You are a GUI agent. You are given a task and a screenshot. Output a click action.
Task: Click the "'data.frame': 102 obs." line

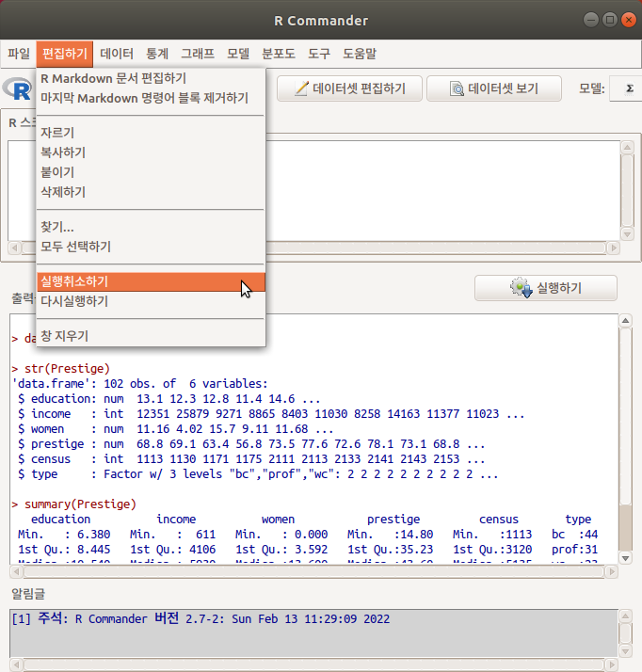tap(139, 384)
